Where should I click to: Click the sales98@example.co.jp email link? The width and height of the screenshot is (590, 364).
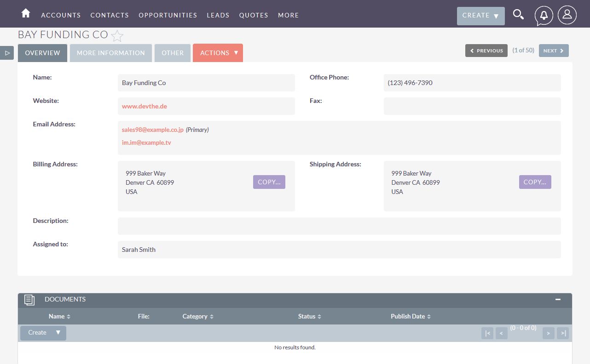[152, 130]
